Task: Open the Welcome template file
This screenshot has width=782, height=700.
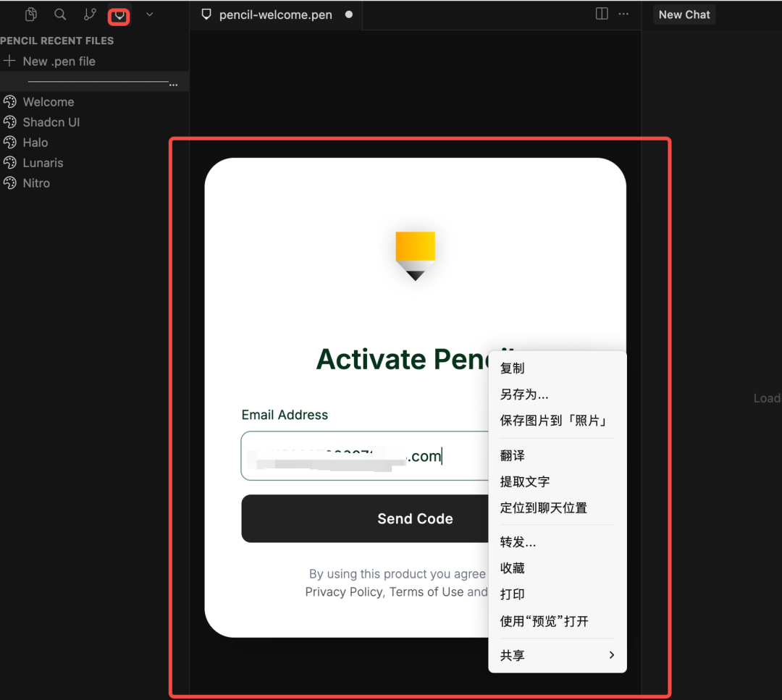Action: 48,102
